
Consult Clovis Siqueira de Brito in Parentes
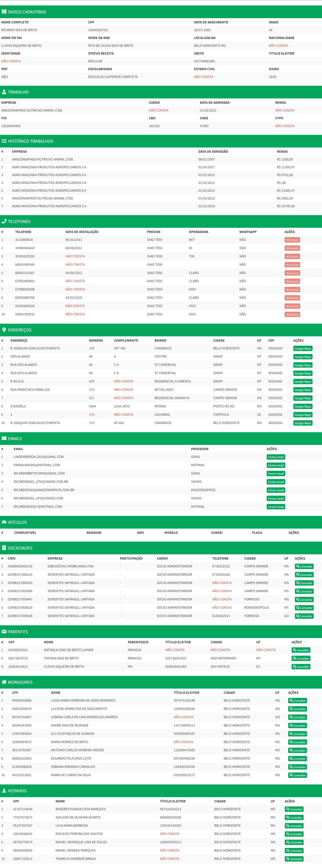[301, 667]
